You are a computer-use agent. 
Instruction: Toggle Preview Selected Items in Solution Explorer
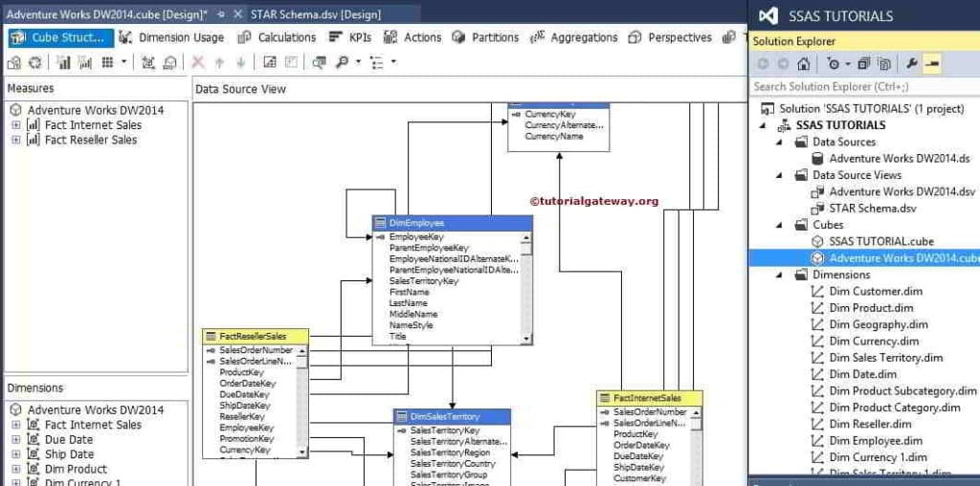(x=932, y=64)
